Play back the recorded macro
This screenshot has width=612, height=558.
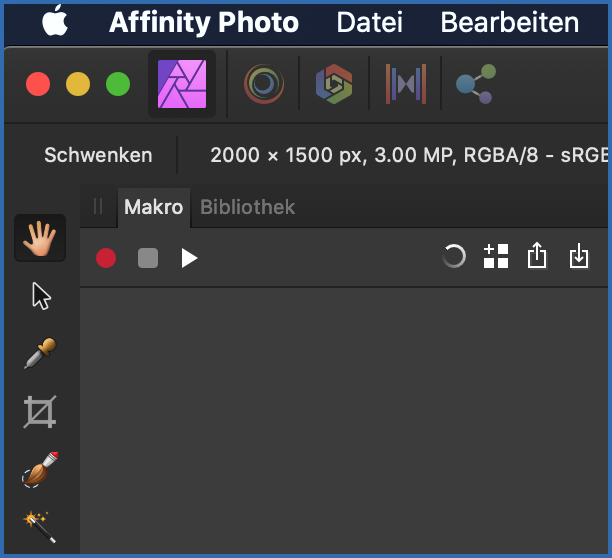[189, 258]
